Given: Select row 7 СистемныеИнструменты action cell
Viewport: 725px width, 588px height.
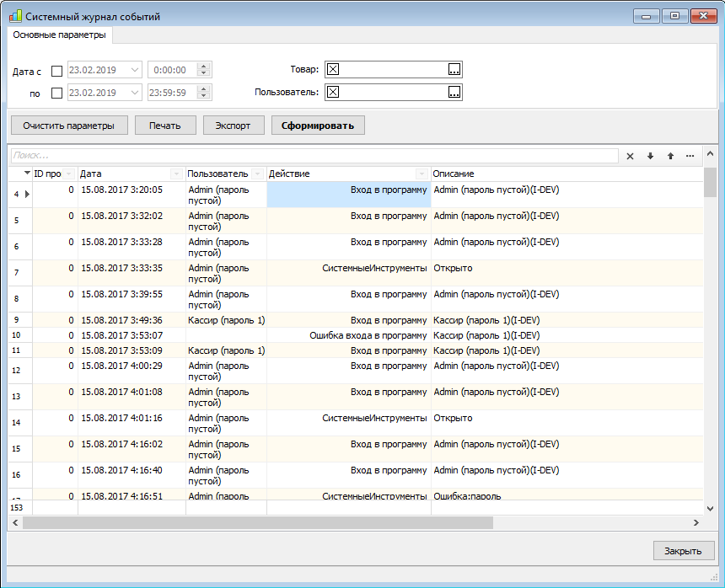Looking at the screenshot, I should pos(349,273).
